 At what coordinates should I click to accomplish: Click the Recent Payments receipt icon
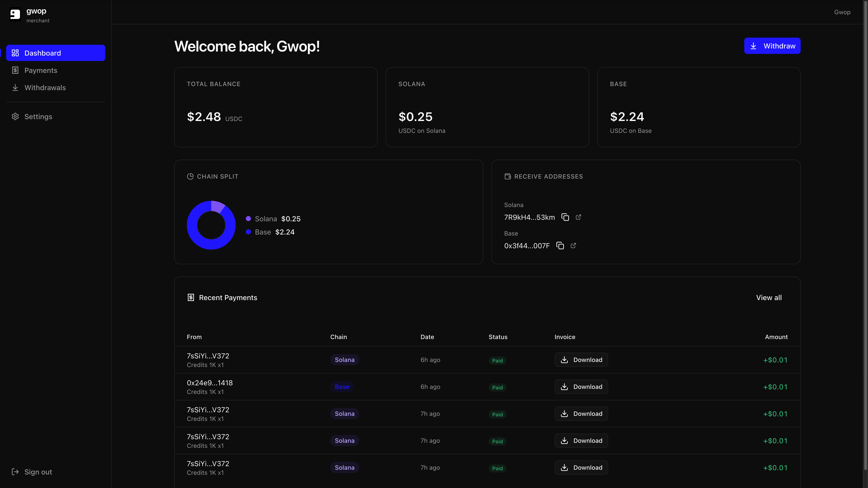point(191,297)
